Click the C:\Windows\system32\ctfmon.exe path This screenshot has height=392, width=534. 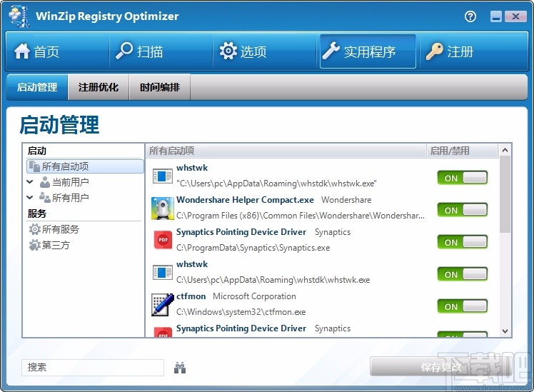pos(241,312)
